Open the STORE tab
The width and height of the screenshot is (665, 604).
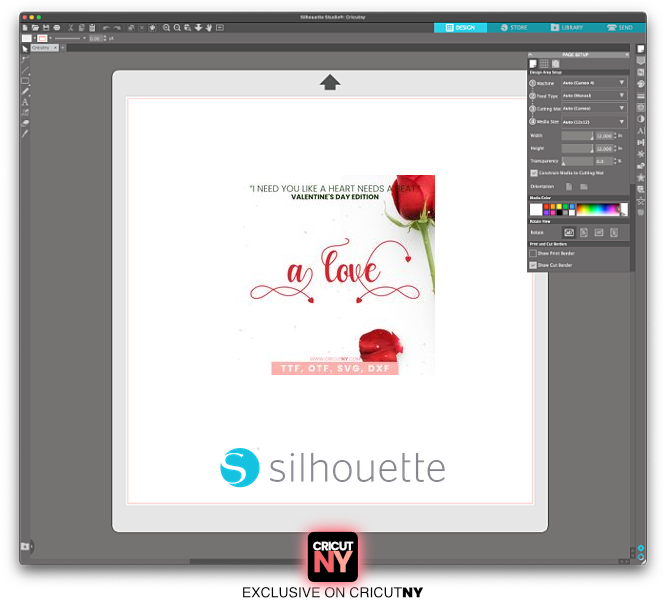tap(514, 28)
